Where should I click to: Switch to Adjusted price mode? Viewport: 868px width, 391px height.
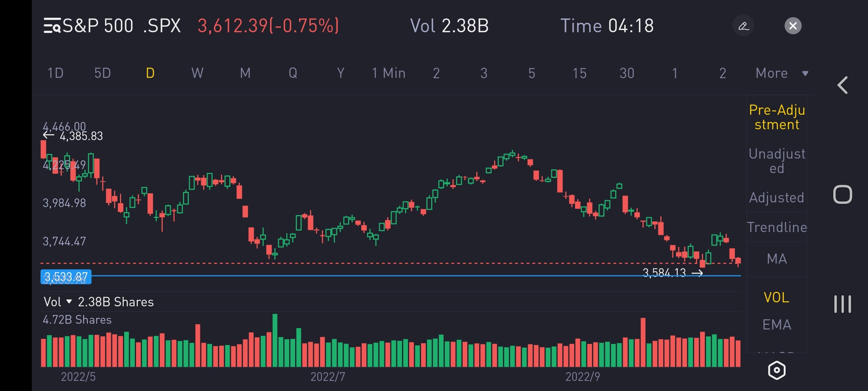click(x=777, y=198)
